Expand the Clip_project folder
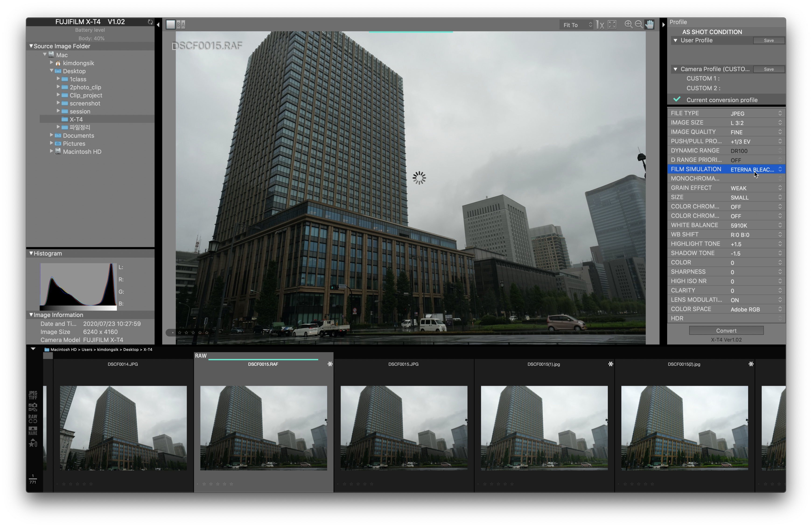Screen dimensions: 812x527 [58, 95]
